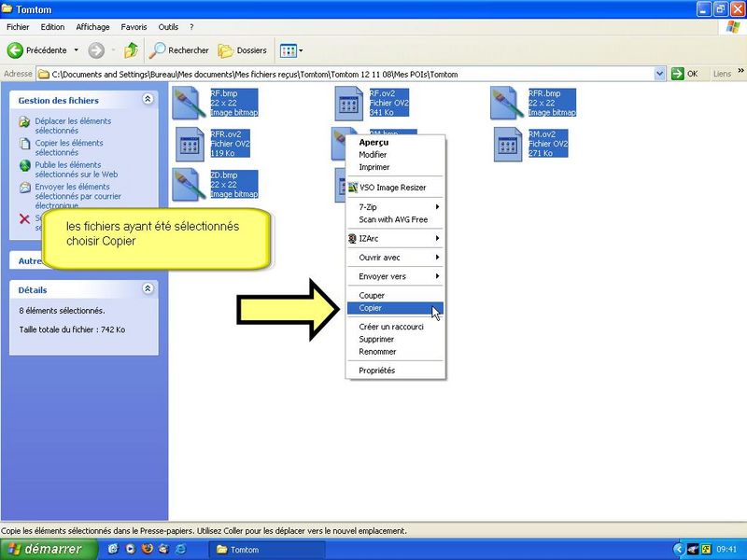Screen dimensions: 747x560
Task: Open the Favoris menu
Action: click(134, 27)
